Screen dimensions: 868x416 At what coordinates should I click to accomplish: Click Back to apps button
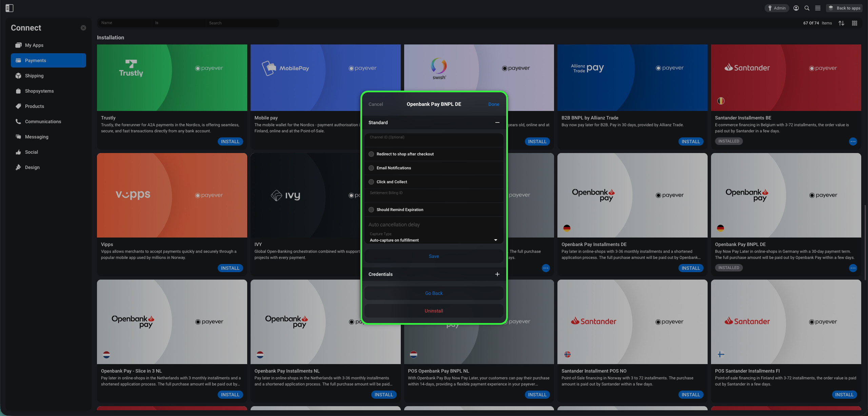[844, 8]
